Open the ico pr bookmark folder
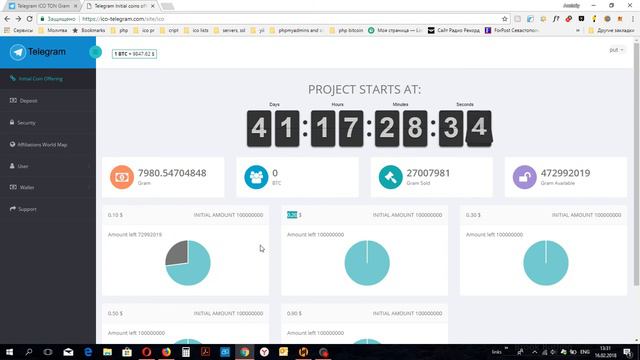Screen dimensions: 640x360 pos(144,30)
